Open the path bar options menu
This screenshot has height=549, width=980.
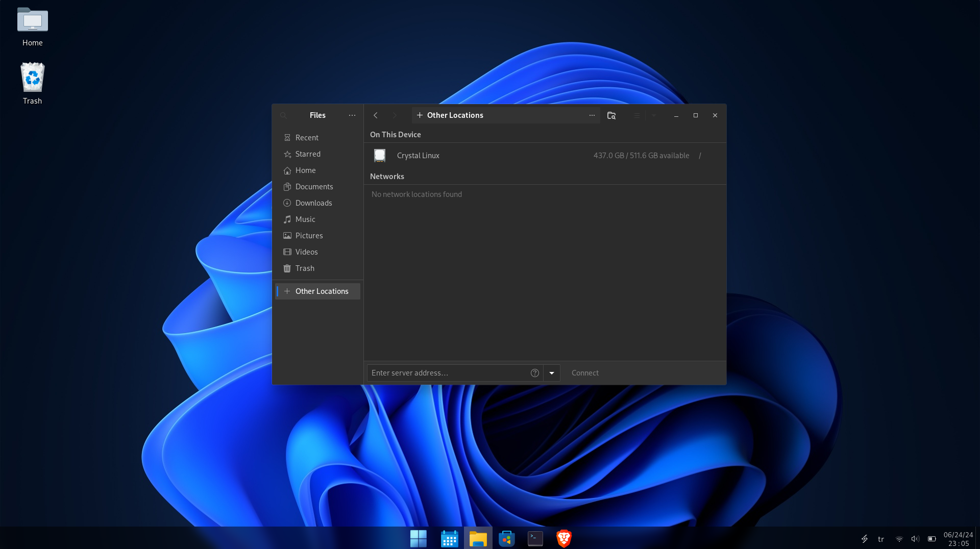coord(592,115)
